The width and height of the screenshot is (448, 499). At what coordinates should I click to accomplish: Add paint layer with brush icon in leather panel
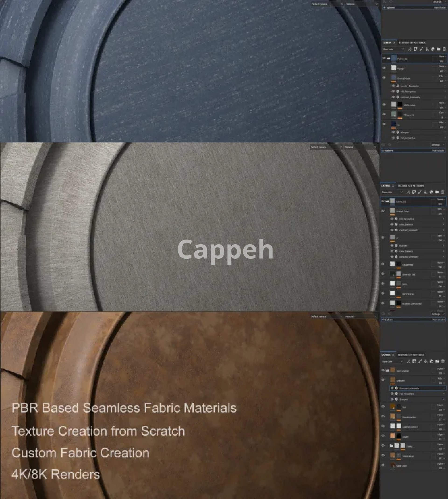(x=420, y=361)
